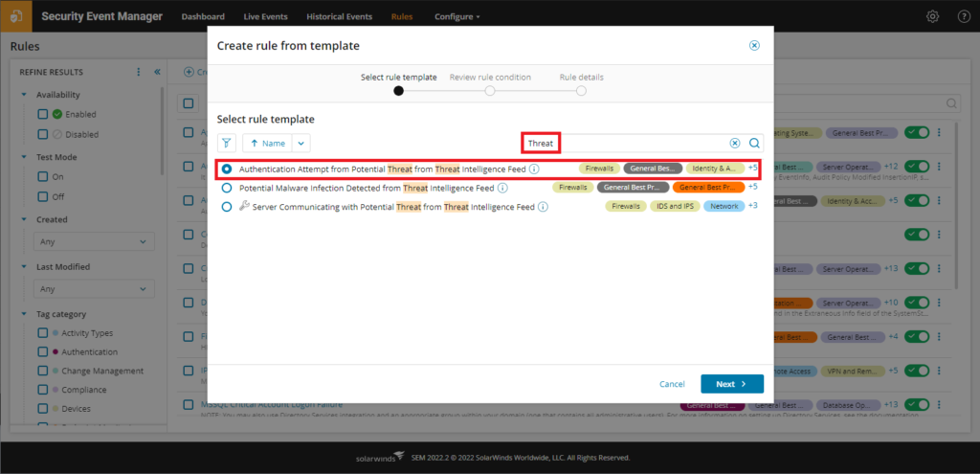Toggle rule switch beside +10 tag count

click(918, 303)
